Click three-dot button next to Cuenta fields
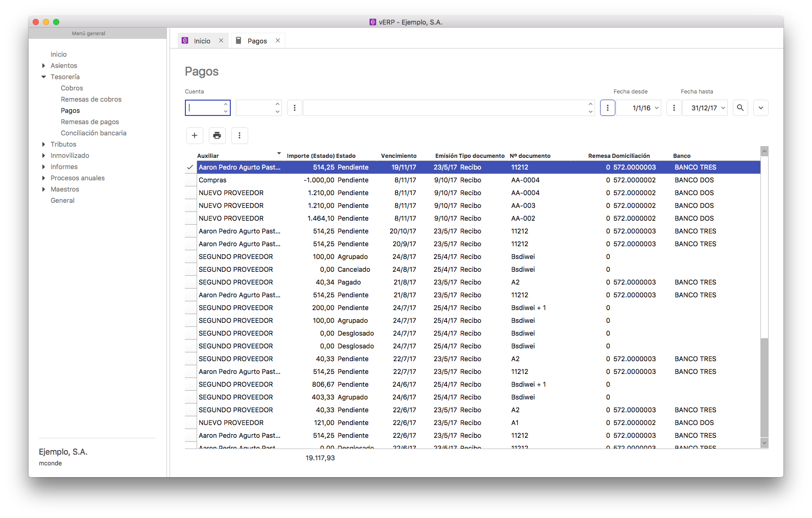 [295, 108]
